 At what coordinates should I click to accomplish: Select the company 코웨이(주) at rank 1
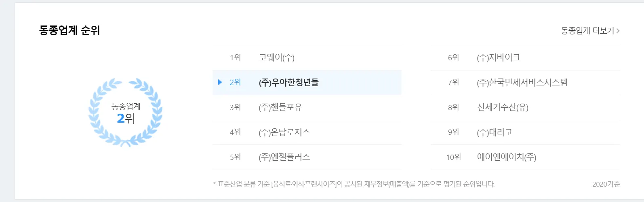pyautogui.click(x=276, y=57)
